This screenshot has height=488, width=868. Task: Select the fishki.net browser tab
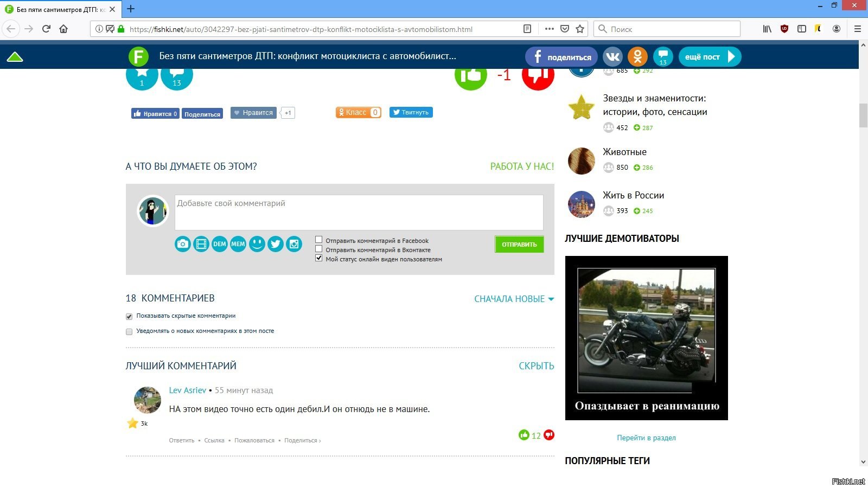point(61,9)
